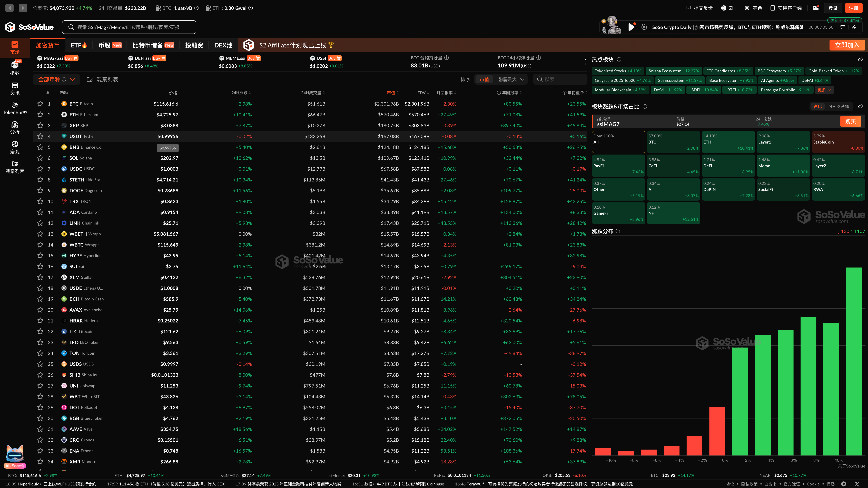Open the 涨幅最大 sort dropdown
The width and height of the screenshot is (868, 488).
(x=510, y=79)
